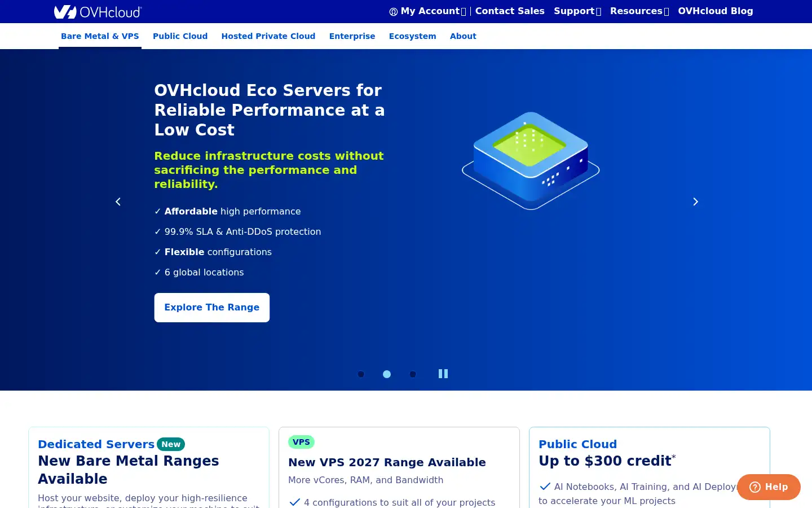The image size is (812, 508).
Task: Go to the previous carousel slide
Action: (118, 202)
